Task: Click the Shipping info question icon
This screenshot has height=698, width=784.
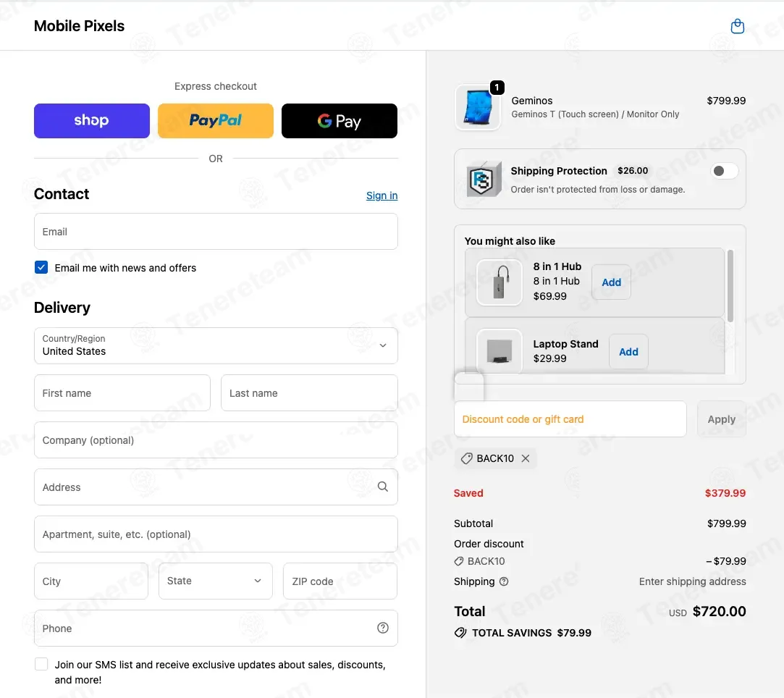Action: (504, 581)
